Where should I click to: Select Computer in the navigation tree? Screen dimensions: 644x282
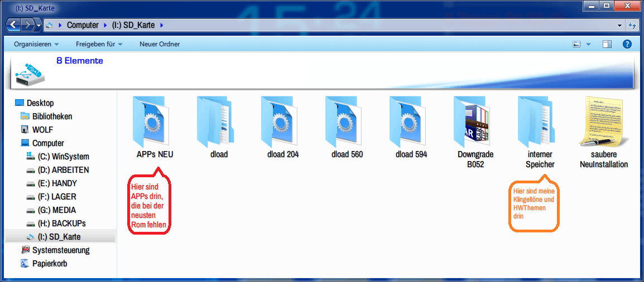pos(47,143)
